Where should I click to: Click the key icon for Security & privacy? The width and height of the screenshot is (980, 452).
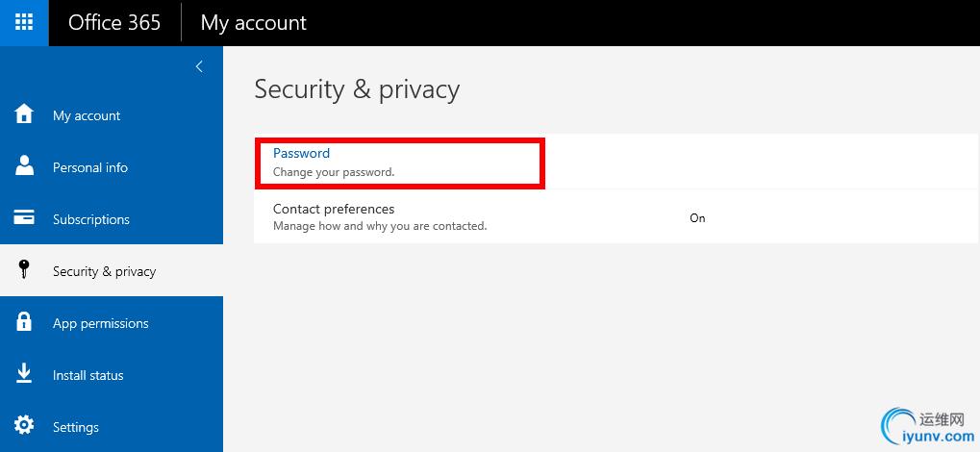(x=24, y=270)
